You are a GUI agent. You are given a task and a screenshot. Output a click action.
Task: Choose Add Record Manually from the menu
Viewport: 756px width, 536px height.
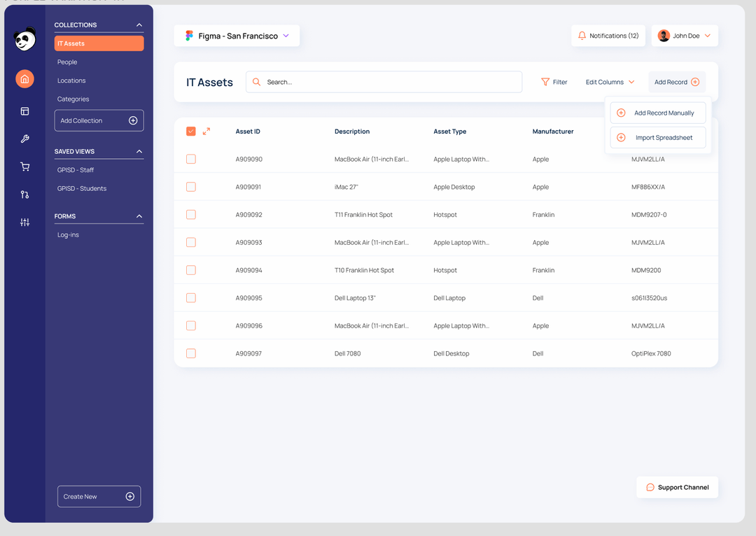point(657,113)
